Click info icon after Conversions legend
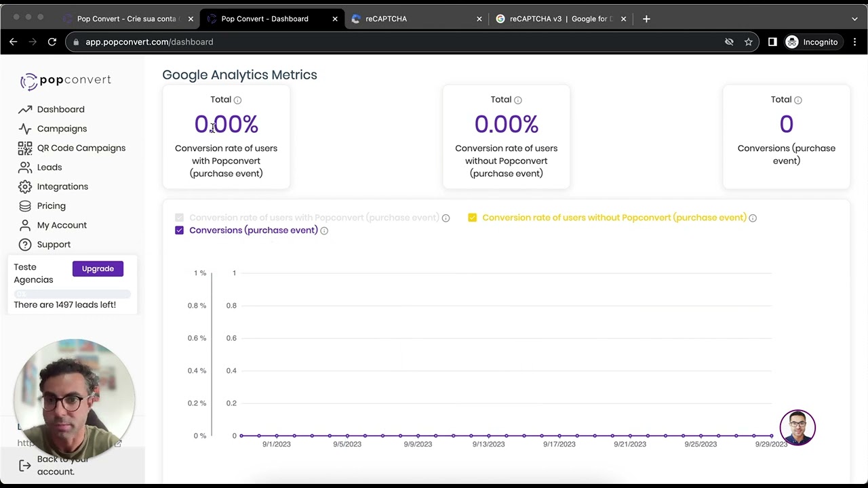Viewport: 868px width, 488px height. pos(324,231)
